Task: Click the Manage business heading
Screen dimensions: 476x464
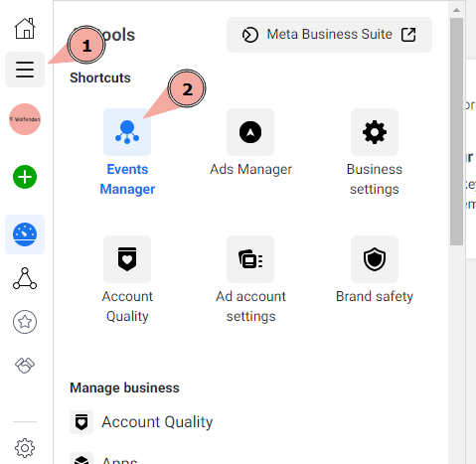Action: (x=124, y=387)
